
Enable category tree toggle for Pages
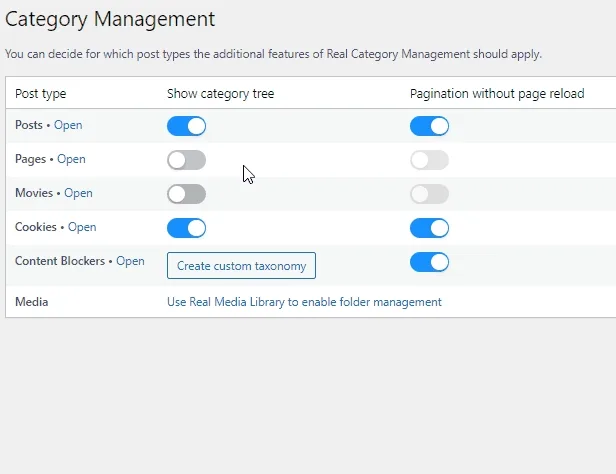point(186,160)
